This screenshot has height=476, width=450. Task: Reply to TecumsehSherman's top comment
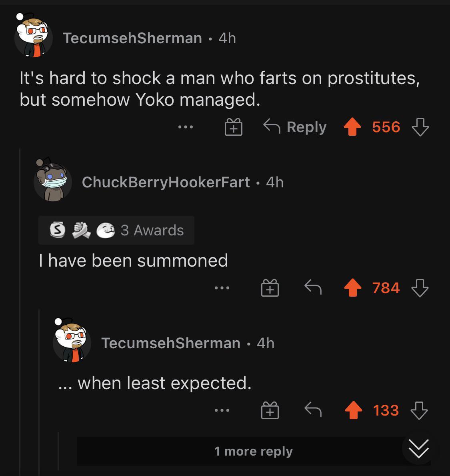click(x=295, y=127)
